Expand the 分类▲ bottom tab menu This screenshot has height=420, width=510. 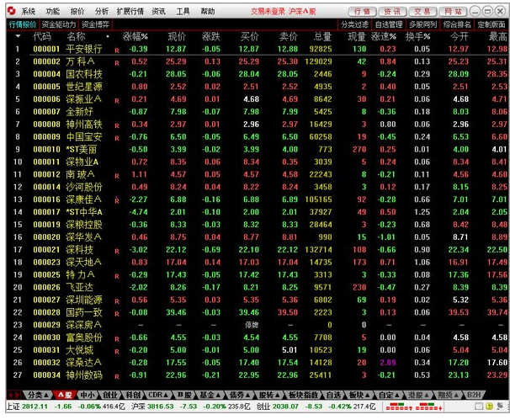[x=38, y=395]
